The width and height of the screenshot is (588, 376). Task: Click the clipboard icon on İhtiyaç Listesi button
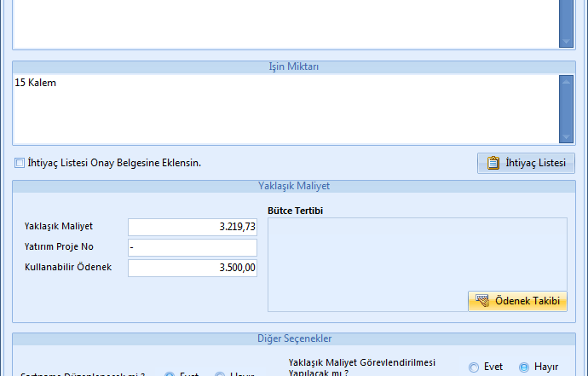[493, 163]
